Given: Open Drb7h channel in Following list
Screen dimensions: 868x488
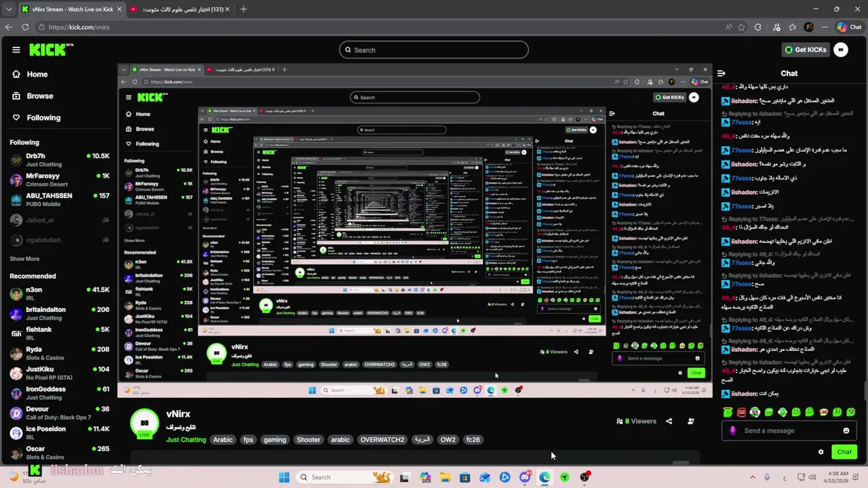Looking at the screenshot, I should click(59, 159).
